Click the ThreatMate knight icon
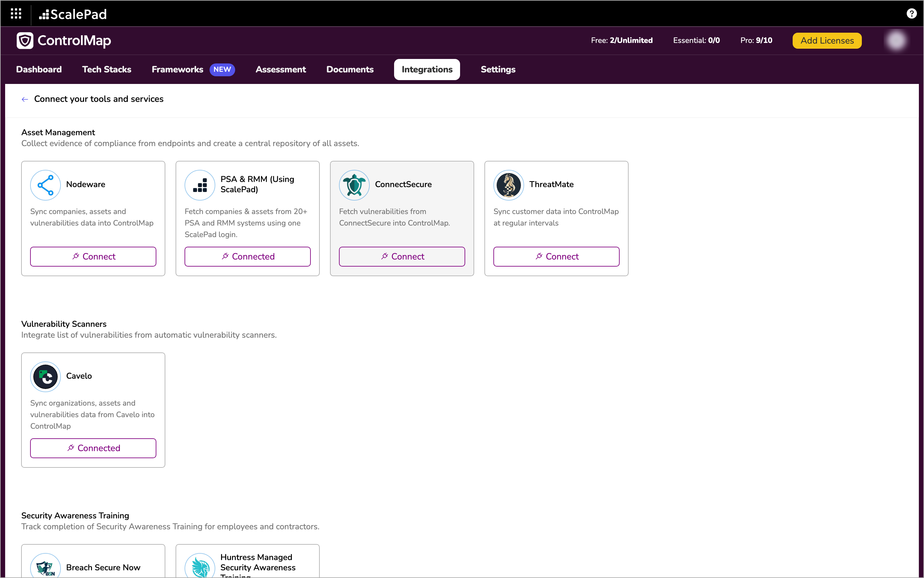Screen dimensions: 924x578 click(509, 185)
